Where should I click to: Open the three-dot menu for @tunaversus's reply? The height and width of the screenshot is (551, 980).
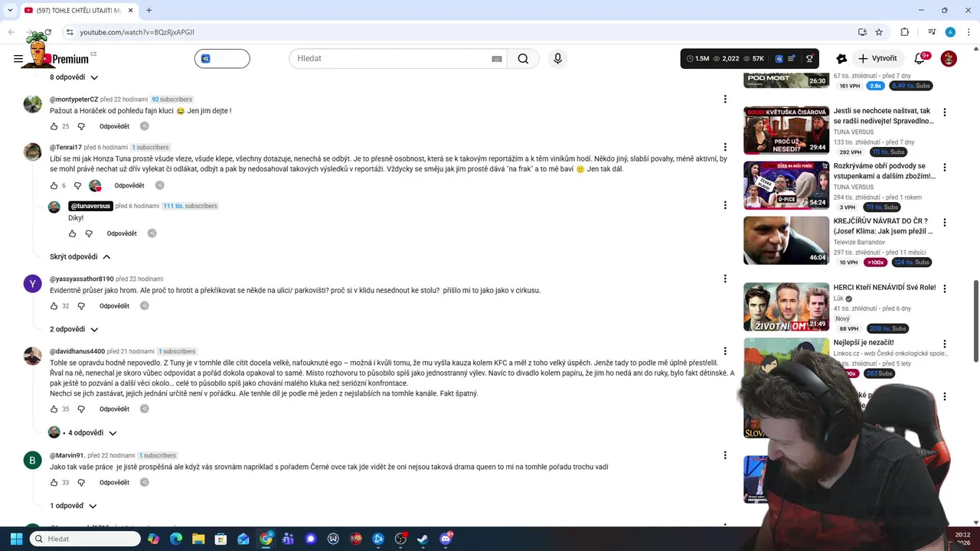tap(725, 205)
